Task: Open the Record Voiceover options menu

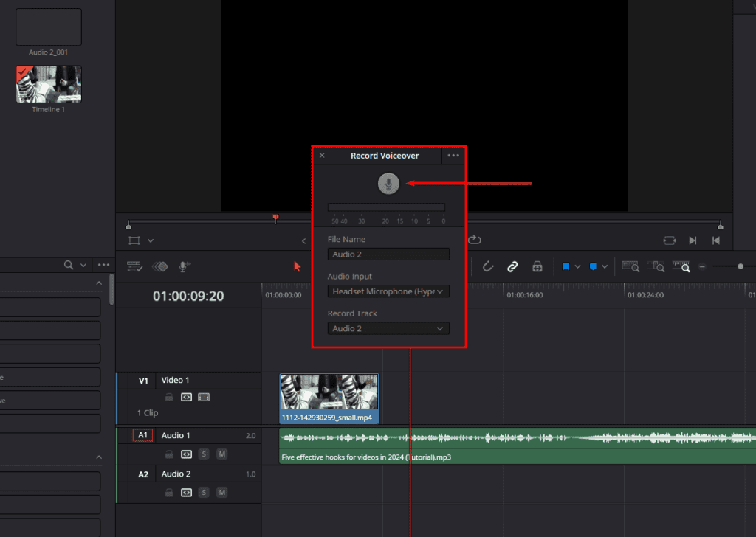Action: 453,156
